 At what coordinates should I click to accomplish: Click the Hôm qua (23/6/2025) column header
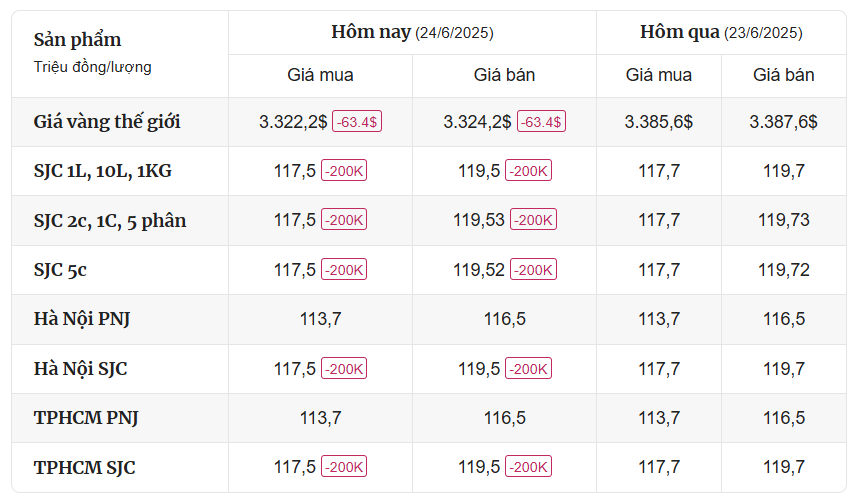[x=721, y=32]
